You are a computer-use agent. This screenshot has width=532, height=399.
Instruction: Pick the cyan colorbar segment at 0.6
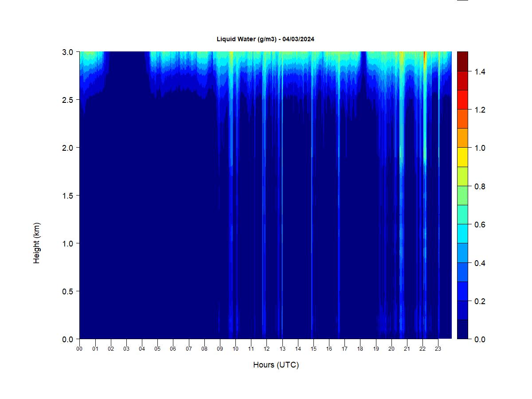[x=462, y=234]
